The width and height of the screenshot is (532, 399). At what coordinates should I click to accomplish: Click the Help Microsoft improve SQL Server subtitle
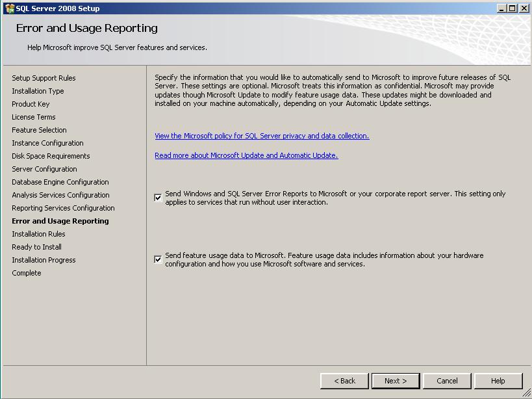click(117, 47)
